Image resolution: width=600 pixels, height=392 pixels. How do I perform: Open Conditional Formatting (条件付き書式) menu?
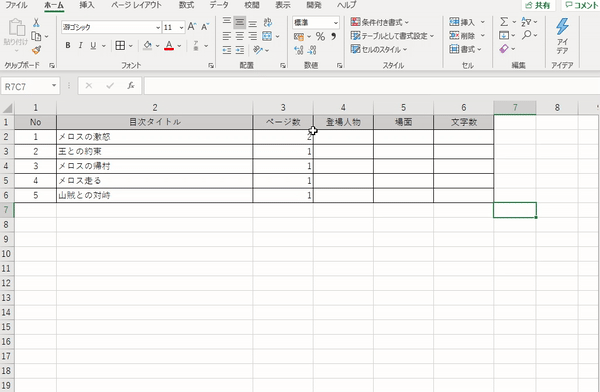tap(380, 22)
